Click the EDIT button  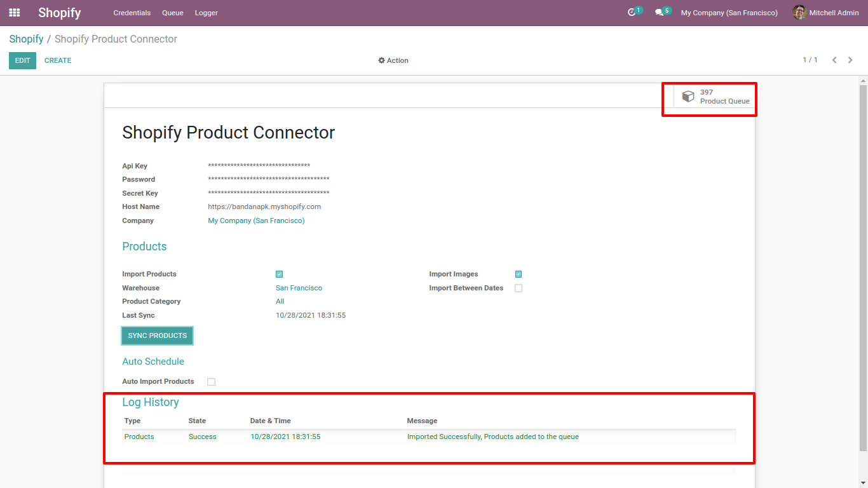click(x=23, y=60)
